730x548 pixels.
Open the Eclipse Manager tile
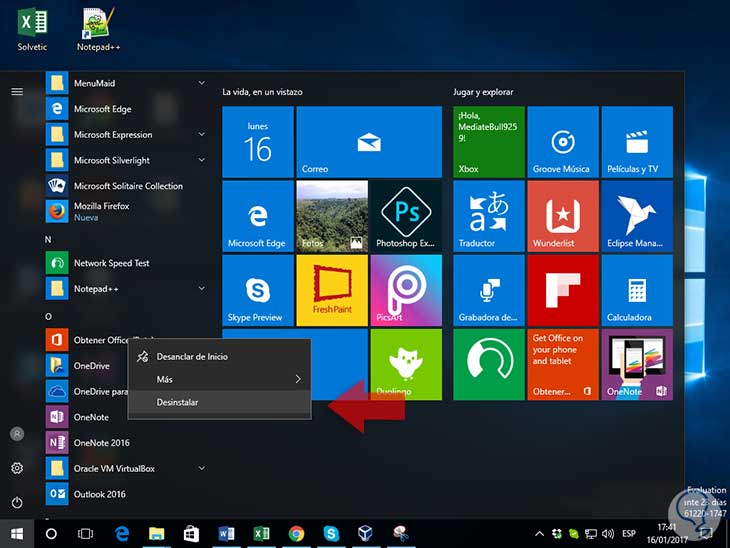click(637, 216)
